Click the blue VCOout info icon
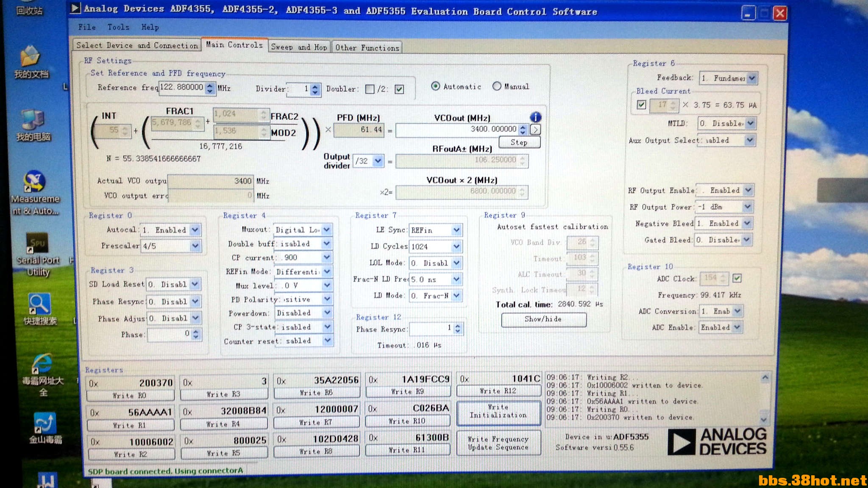868x488 pixels. (x=535, y=117)
